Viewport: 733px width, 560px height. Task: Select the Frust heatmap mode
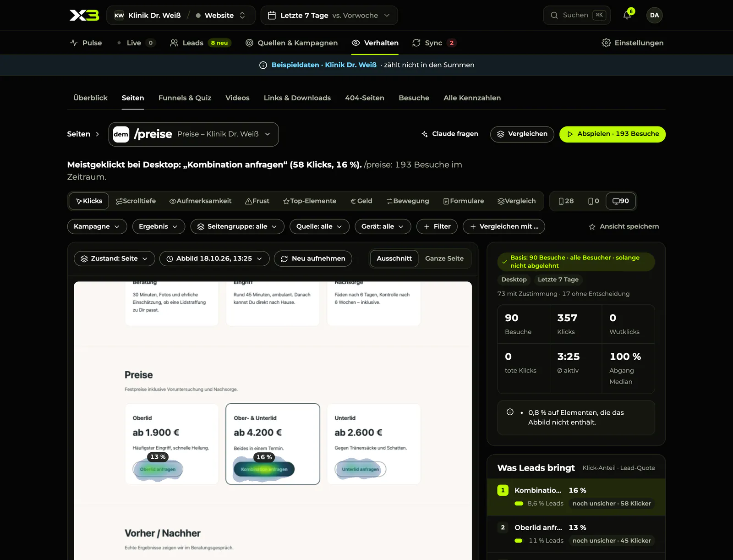tap(257, 201)
